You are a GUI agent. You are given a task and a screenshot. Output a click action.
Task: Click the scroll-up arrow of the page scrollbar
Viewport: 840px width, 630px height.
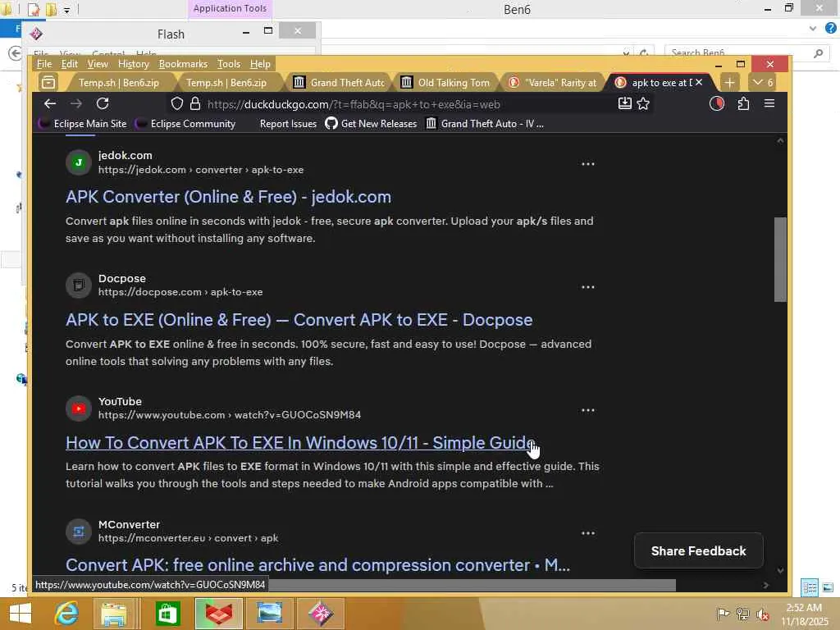[780, 140]
